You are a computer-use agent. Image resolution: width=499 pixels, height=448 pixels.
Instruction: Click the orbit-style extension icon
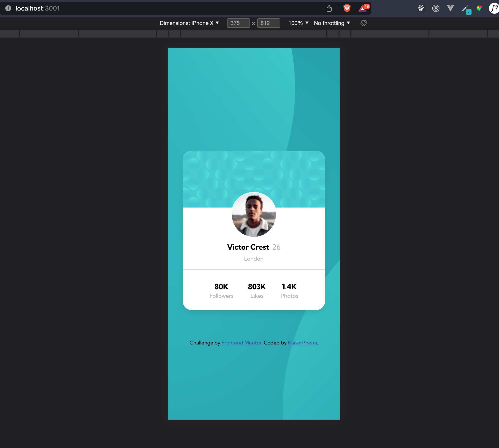coord(436,8)
